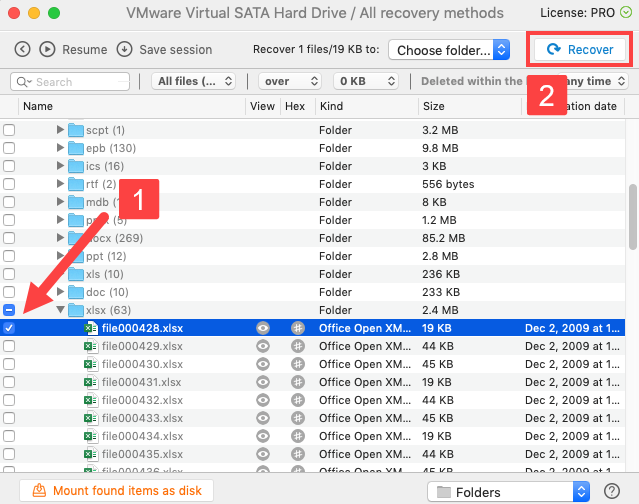This screenshot has width=639, height=504.
Task: Preview file000435.xlsx with the eye icon
Action: tap(263, 454)
